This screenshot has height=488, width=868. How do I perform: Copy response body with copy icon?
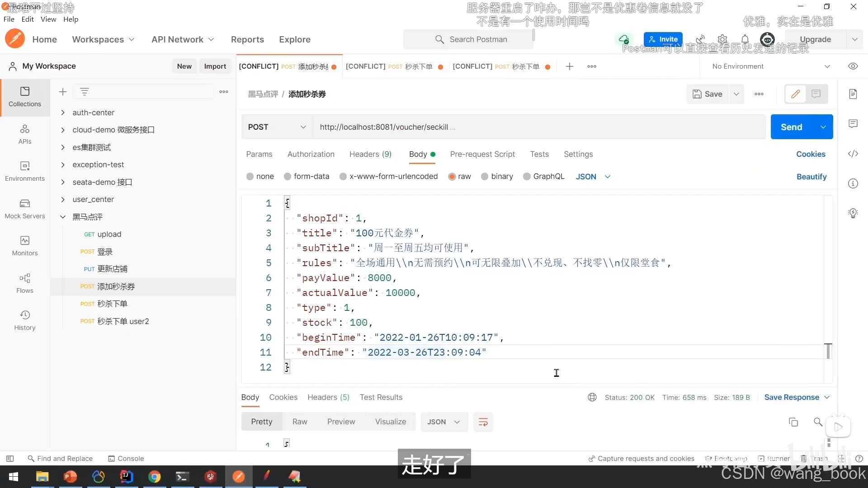pyautogui.click(x=793, y=422)
